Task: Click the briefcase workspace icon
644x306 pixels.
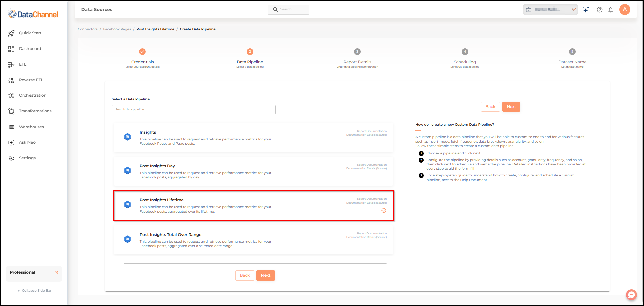Action: (529, 10)
